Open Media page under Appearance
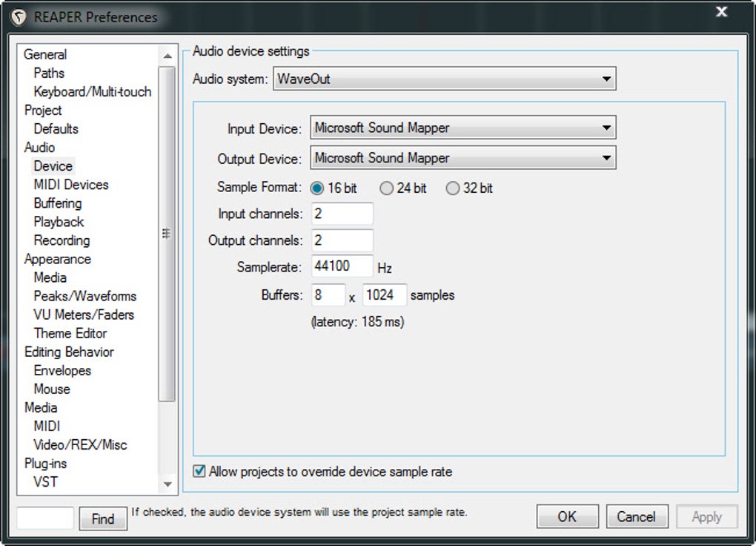Viewport: 756px width, 546px height. coord(50,277)
